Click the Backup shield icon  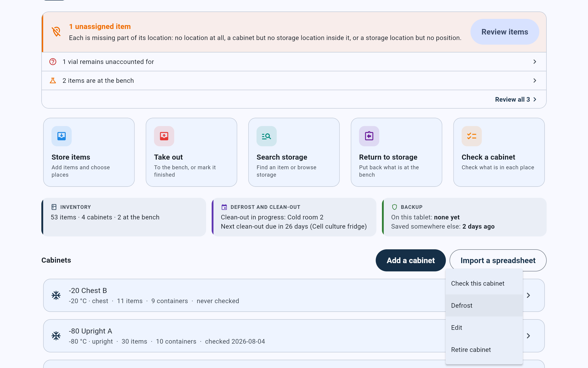[394, 207]
